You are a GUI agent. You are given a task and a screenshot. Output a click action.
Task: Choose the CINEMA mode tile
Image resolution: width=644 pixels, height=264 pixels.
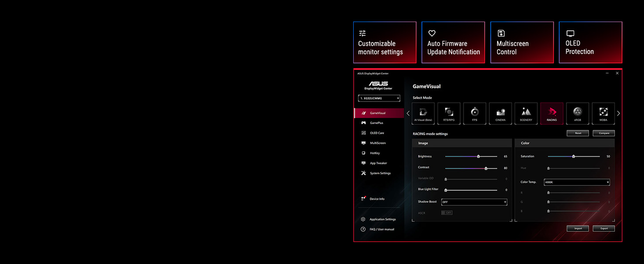pyautogui.click(x=501, y=114)
